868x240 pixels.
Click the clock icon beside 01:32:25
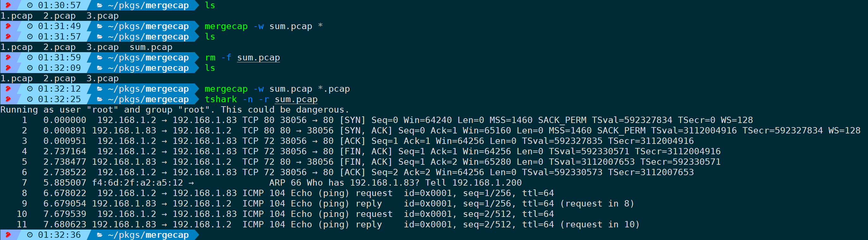[x=30, y=99]
